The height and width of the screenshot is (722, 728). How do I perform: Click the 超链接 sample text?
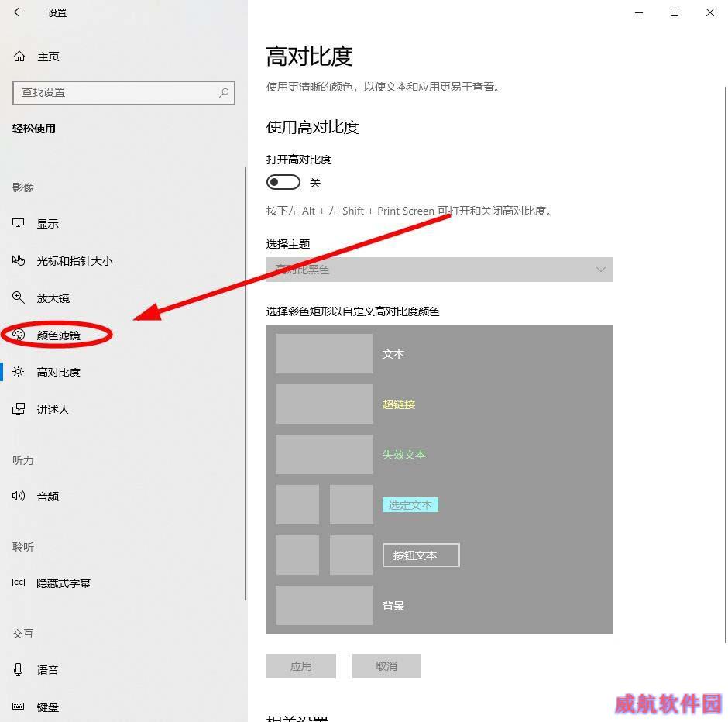399,404
